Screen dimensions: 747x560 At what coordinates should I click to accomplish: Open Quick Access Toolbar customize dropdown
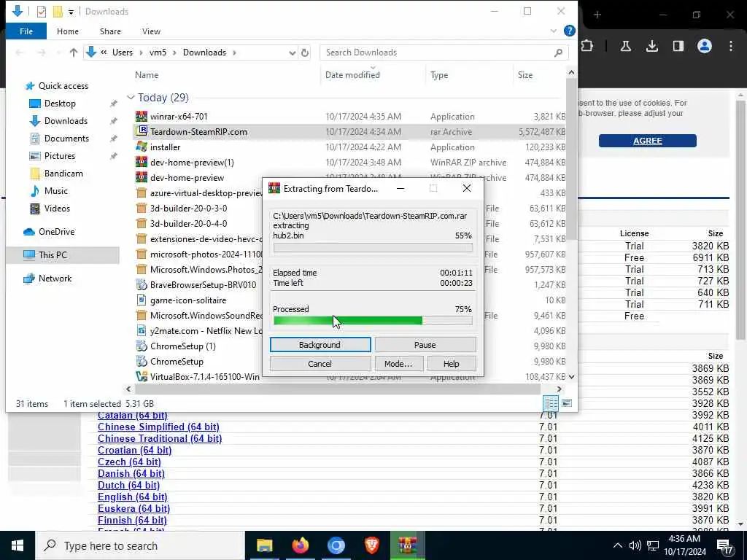pos(71,12)
